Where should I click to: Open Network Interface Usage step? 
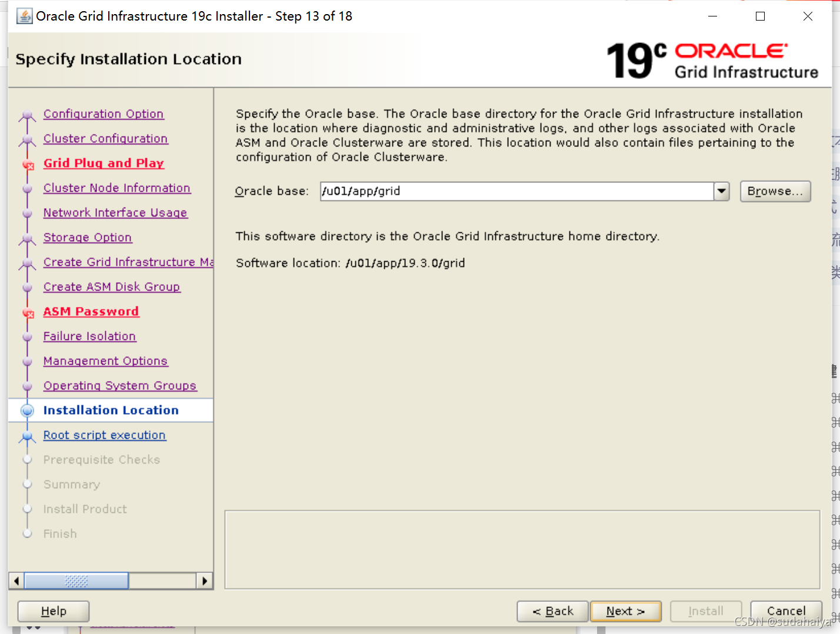pyautogui.click(x=115, y=213)
